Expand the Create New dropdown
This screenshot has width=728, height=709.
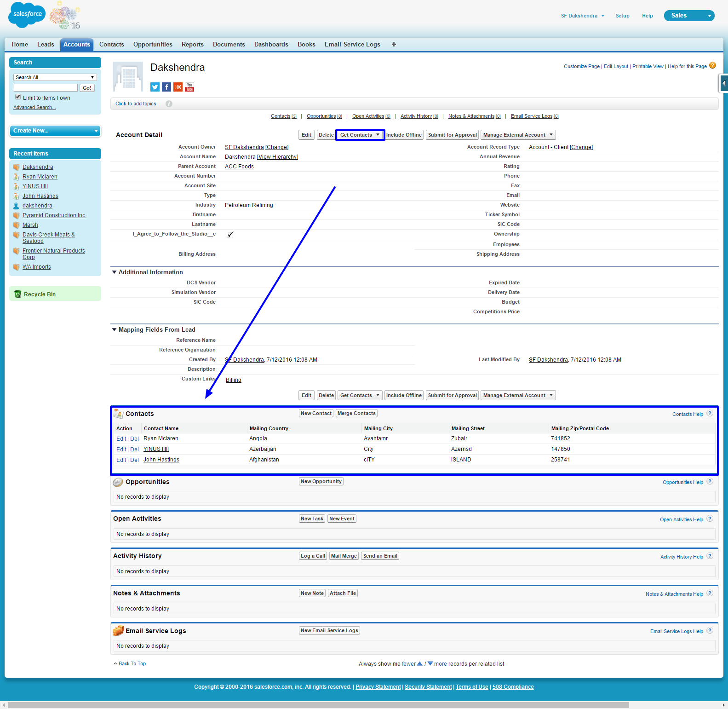coord(55,131)
